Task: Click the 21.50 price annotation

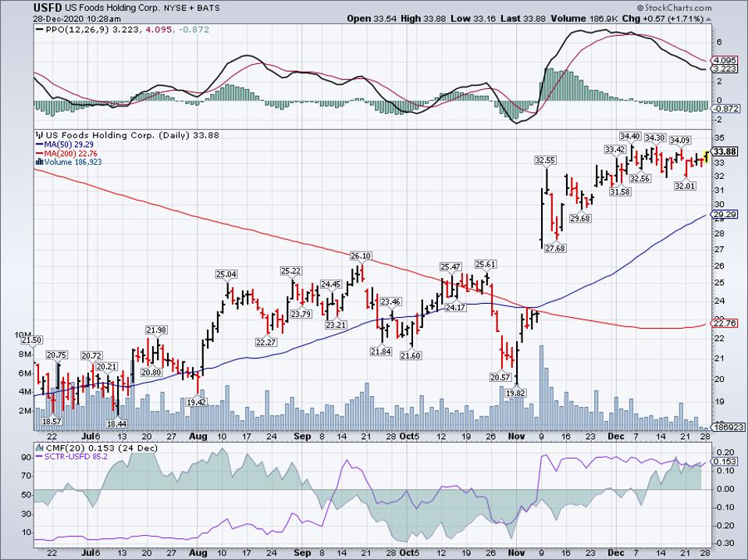Action: click(31, 340)
